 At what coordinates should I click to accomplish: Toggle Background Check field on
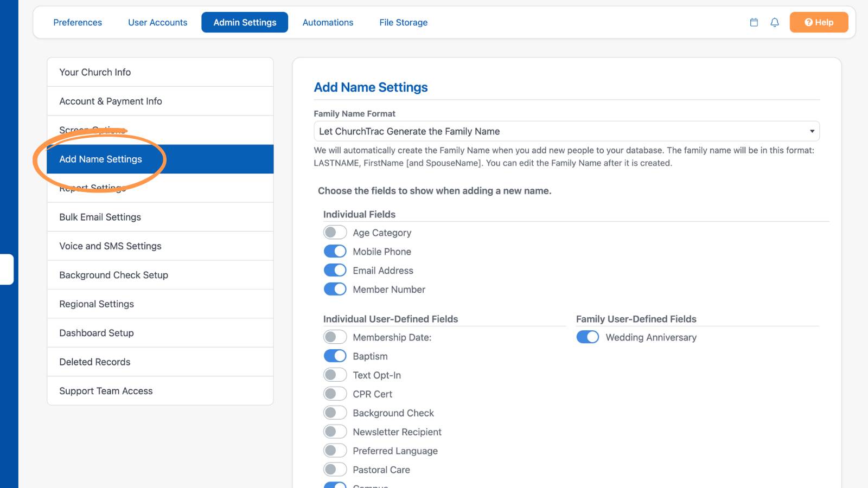tap(335, 413)
